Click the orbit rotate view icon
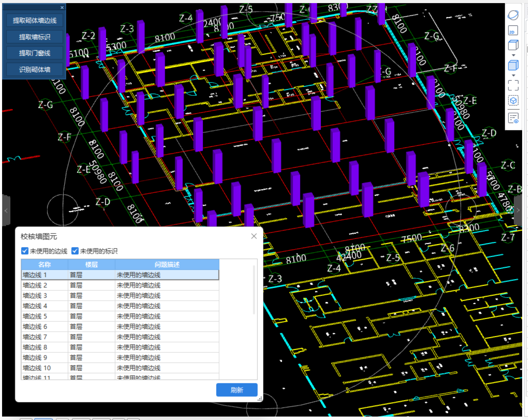The height and width of the screenshot is (420, 528). coord(513,15)
